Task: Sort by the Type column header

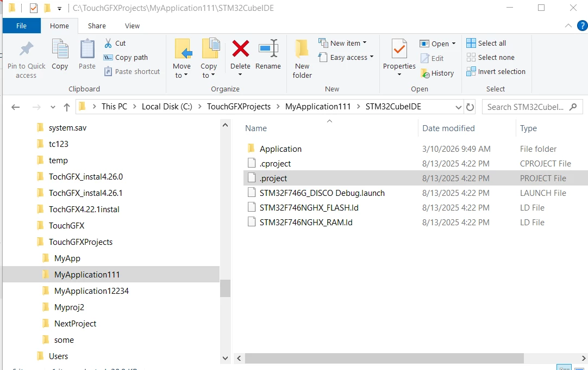Action: point(528,128)
